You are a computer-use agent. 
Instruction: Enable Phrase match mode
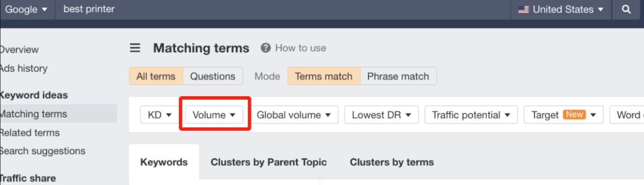[398, 76]
